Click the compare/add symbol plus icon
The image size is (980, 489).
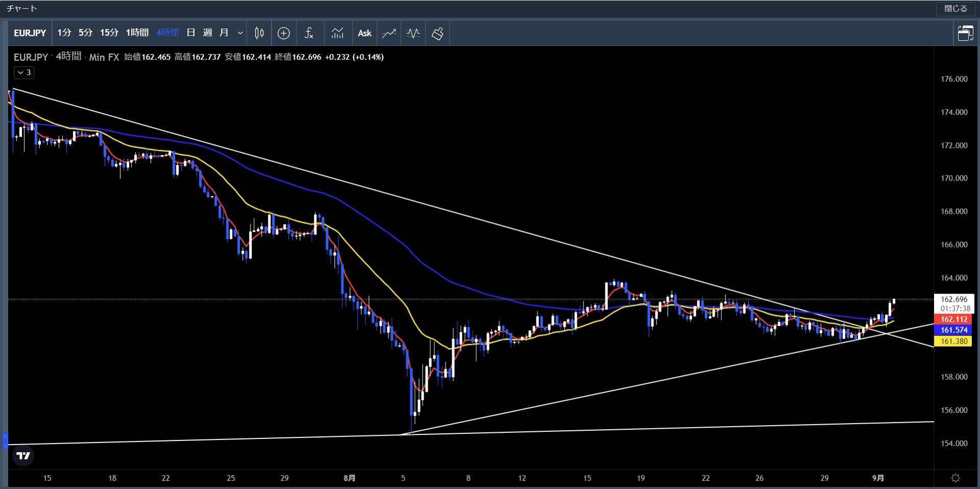coord(284,33)
